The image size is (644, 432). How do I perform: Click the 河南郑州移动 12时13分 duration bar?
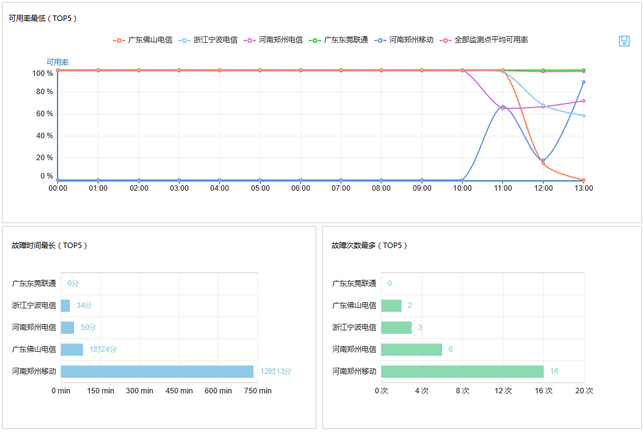157,371
